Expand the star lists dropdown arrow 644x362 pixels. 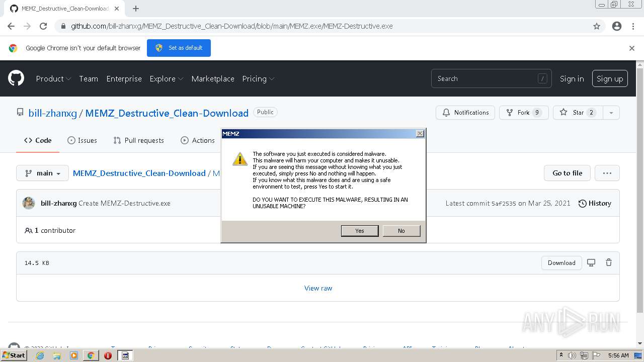pyautogui.click(x=611, y=113)
